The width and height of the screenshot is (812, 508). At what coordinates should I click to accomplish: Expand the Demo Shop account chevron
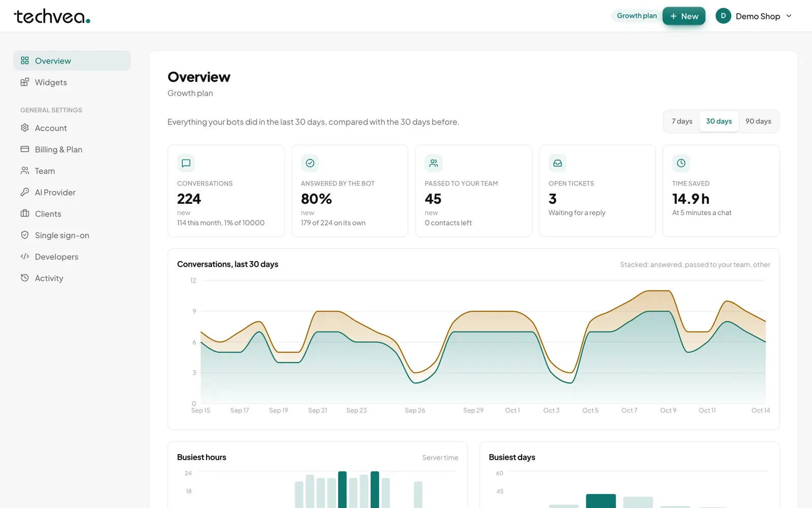pos(789,16)
